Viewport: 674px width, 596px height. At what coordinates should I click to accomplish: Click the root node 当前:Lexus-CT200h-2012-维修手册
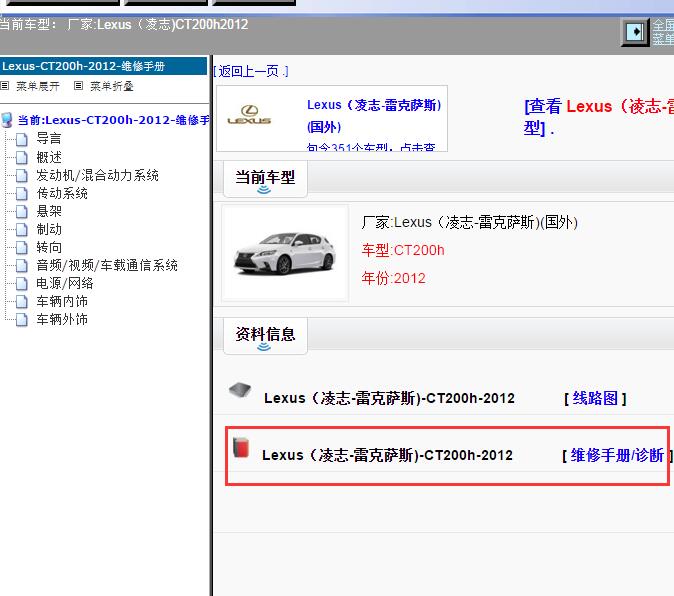(x=113, y=120)
